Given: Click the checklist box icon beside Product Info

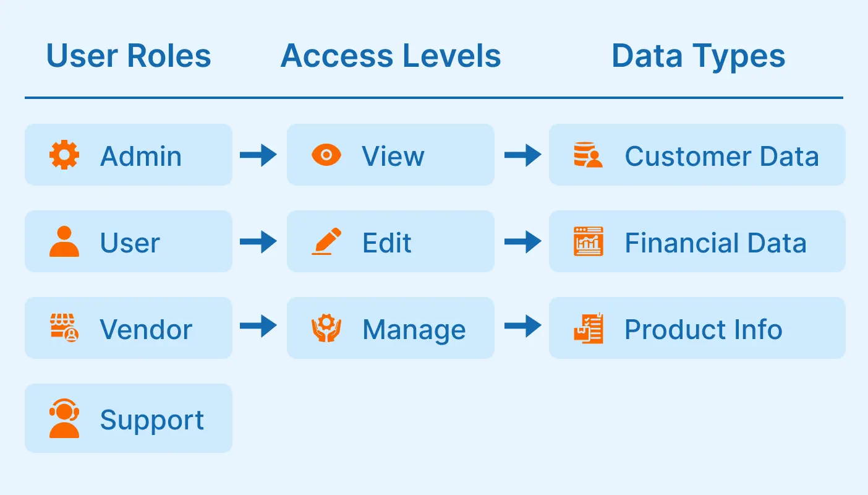Looking at the screenshot, I should (588, 328).
